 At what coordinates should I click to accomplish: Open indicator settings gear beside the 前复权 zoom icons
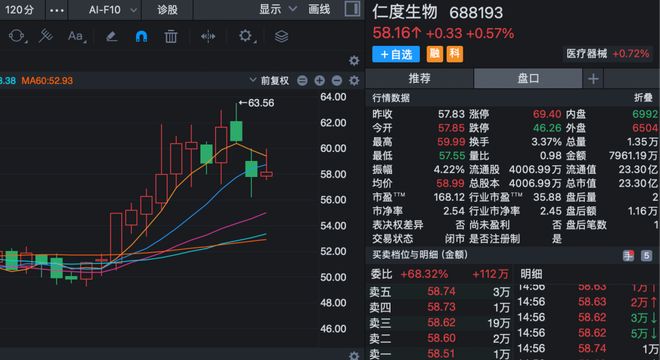click(354, 80)
